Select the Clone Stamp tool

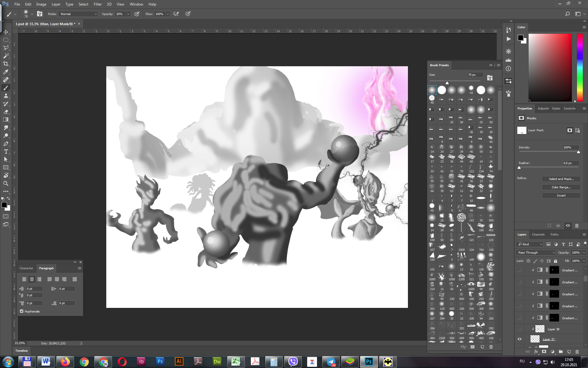[x=6, y=96]
